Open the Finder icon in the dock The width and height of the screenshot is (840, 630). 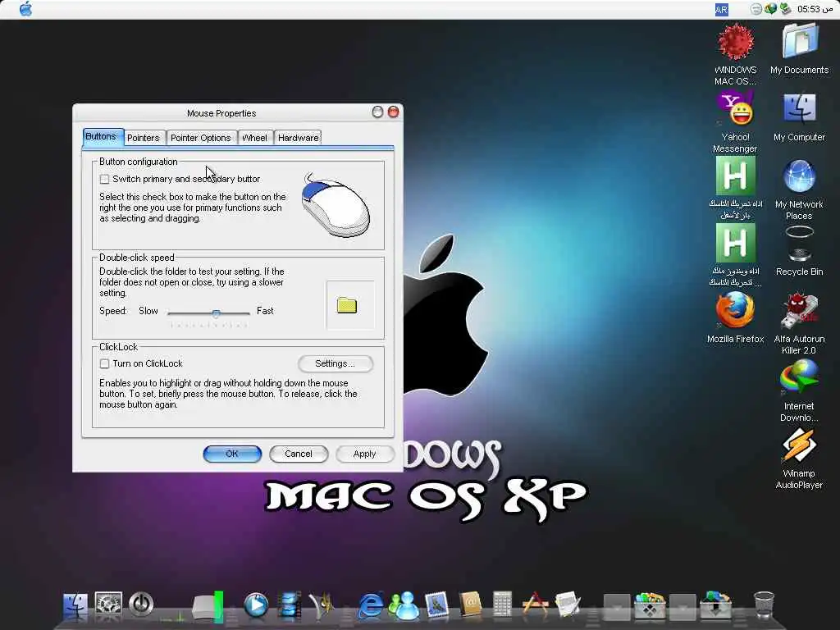pos(75,606)
